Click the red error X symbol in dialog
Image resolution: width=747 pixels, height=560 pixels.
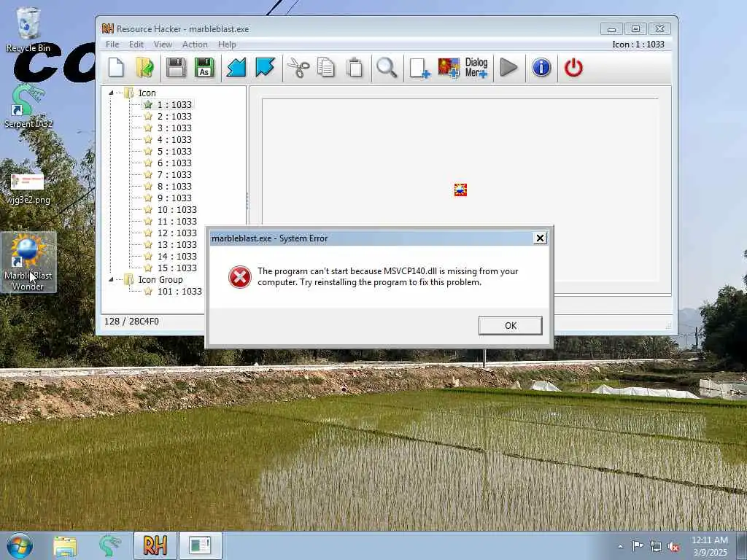tap(239, 277)
